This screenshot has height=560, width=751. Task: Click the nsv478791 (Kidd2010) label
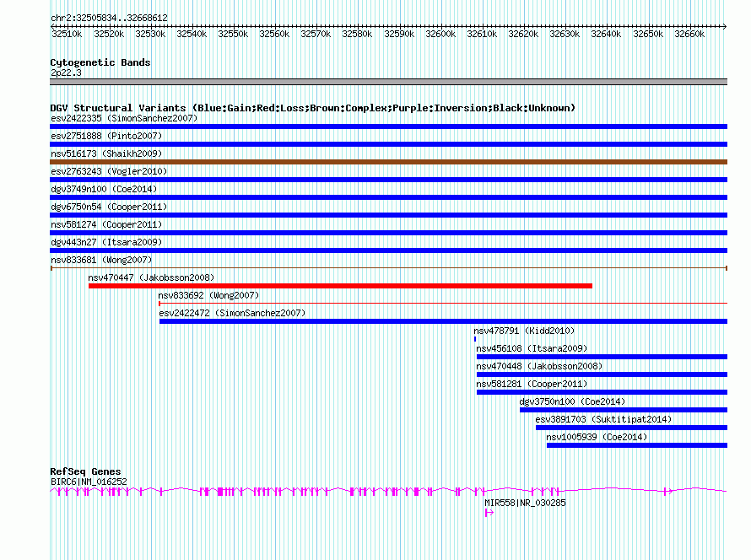[x=524, y=331]
